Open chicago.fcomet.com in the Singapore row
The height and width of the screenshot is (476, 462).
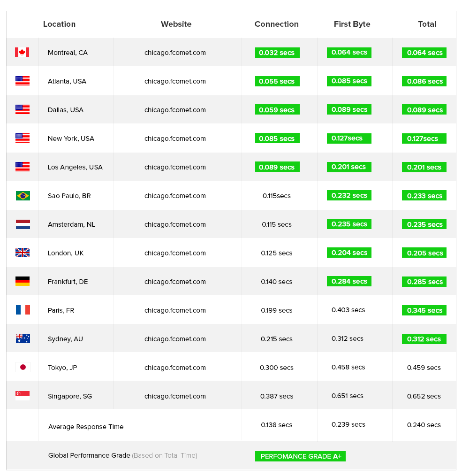click(x=175, y=396)
